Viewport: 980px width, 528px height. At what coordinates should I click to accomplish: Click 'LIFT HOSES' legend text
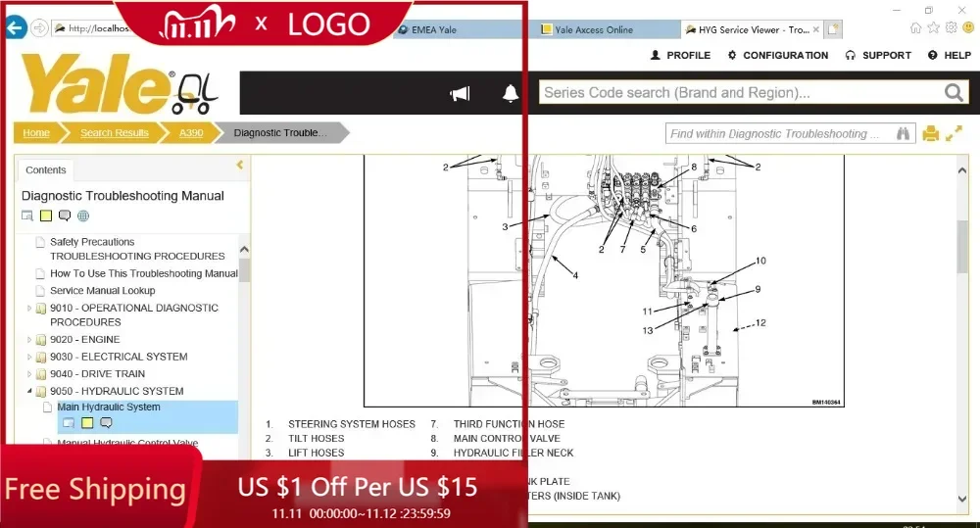[x=316, y=453]
